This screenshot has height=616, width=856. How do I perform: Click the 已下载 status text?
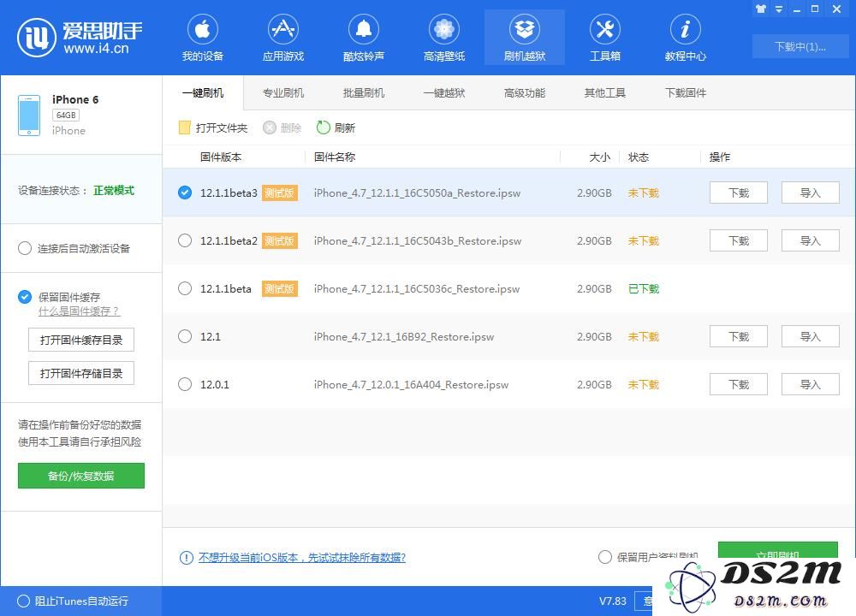(x=644, y=288)
